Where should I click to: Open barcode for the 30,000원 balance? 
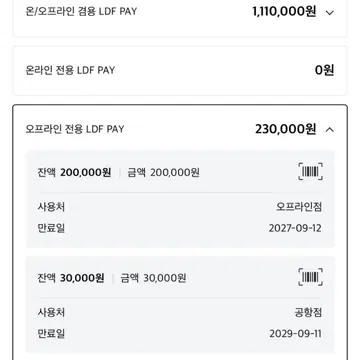(310, 277)
